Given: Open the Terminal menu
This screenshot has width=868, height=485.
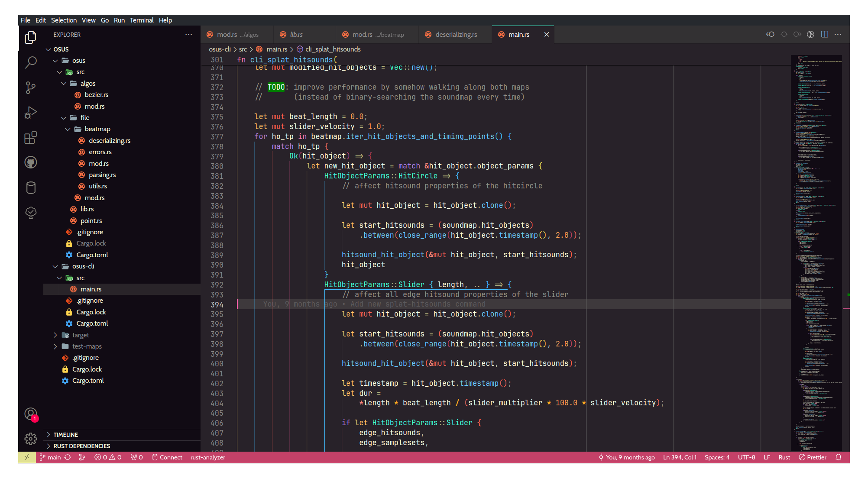Looking at the screenshot, I should coord(142,20).
